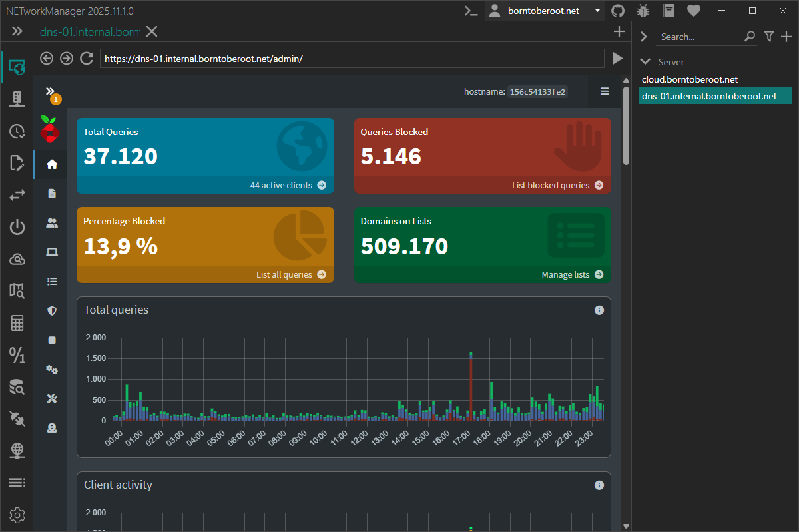Open the bug report icon in title bar
The height and width of the screenshot is (532, 799).
[643, 11]
